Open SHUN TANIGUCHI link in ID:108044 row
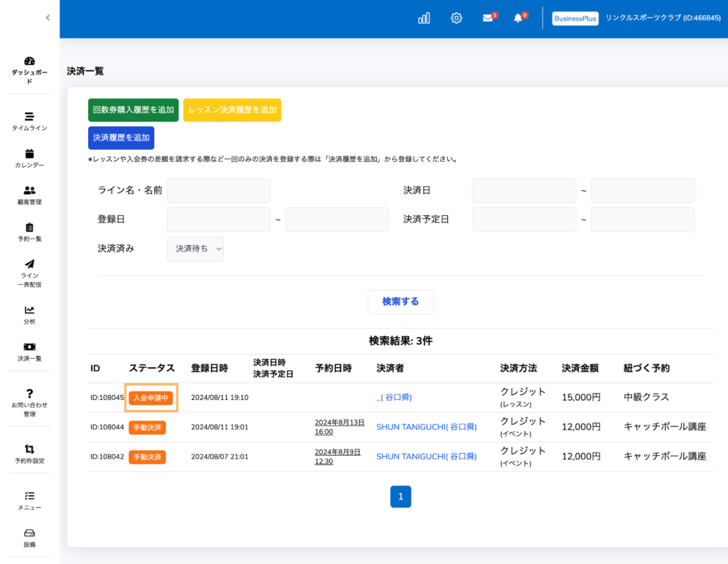Image resolution: width=728 pixels, height=564 pixels. point(427,427)
